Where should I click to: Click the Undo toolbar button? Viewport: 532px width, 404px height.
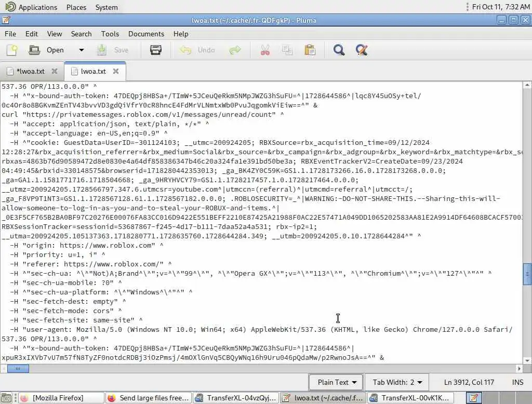click(x=198, y=50)
